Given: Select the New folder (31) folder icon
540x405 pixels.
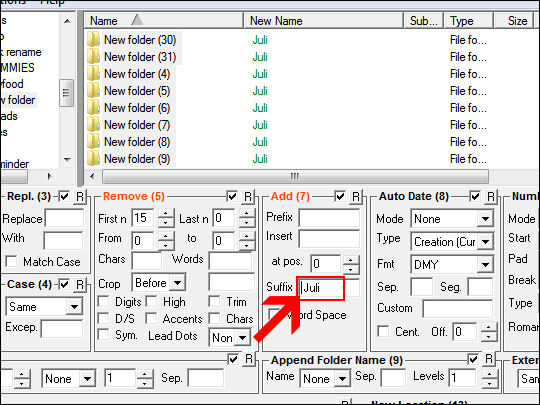Looking at the screenshot, I should (x=93, y=56).
